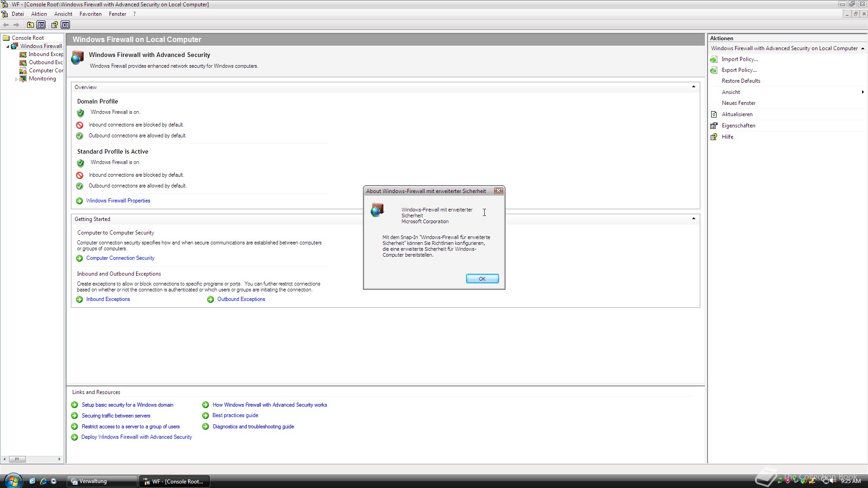
Task: Click the Monitoring tree node icon
Action: tap(23, 79)
